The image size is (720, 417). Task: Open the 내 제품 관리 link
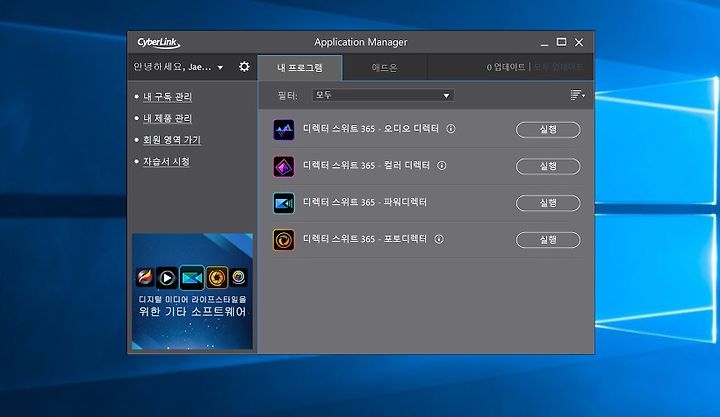[x=168, y=118]
